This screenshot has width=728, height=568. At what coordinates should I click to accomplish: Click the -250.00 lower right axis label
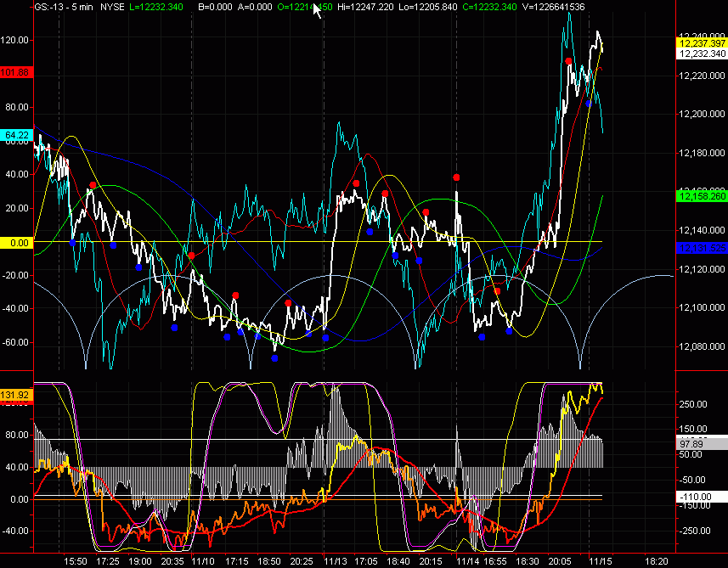click(694, 531)
